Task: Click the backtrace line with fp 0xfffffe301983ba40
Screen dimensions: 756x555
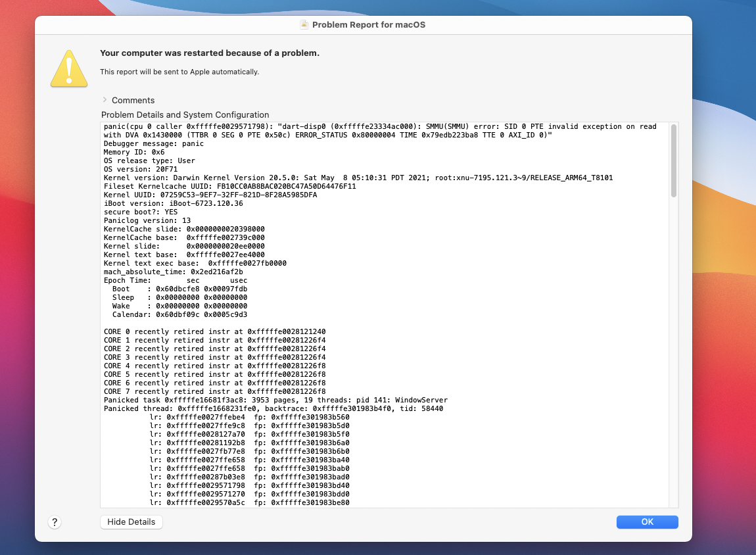Action: tap(249, 460)
